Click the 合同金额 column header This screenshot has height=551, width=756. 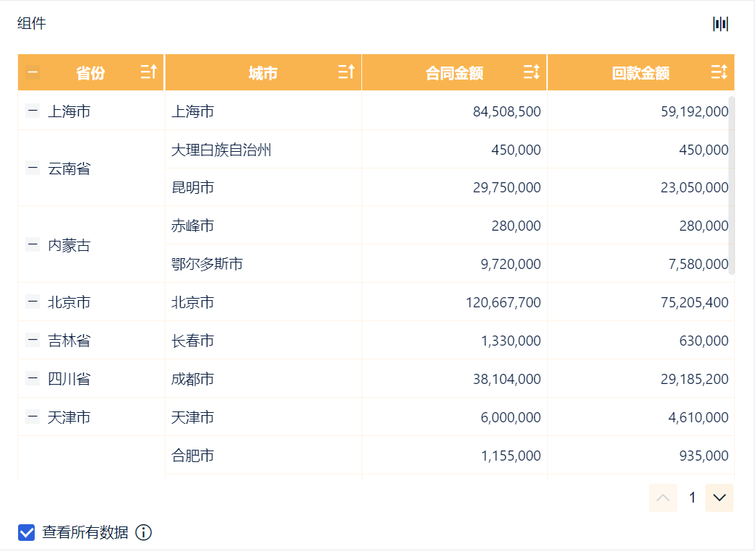pyautogui.click(x=454, y=73)
